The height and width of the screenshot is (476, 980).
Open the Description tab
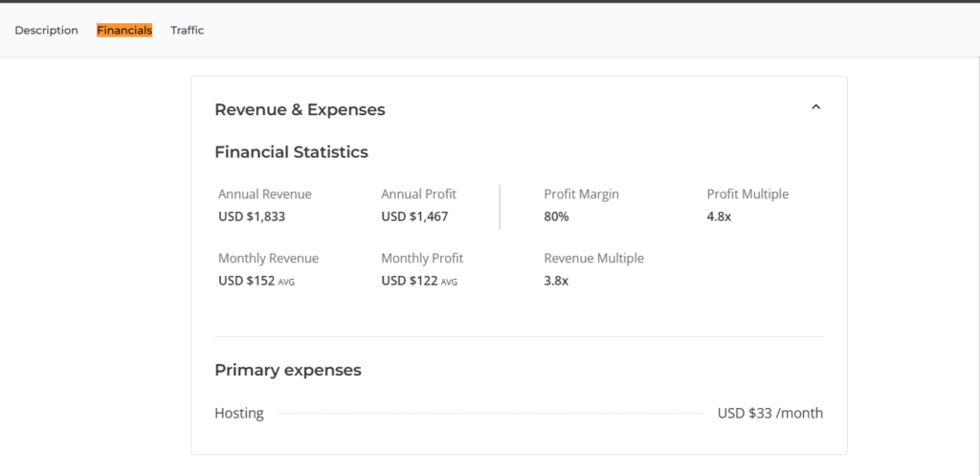tap(46, 31)
